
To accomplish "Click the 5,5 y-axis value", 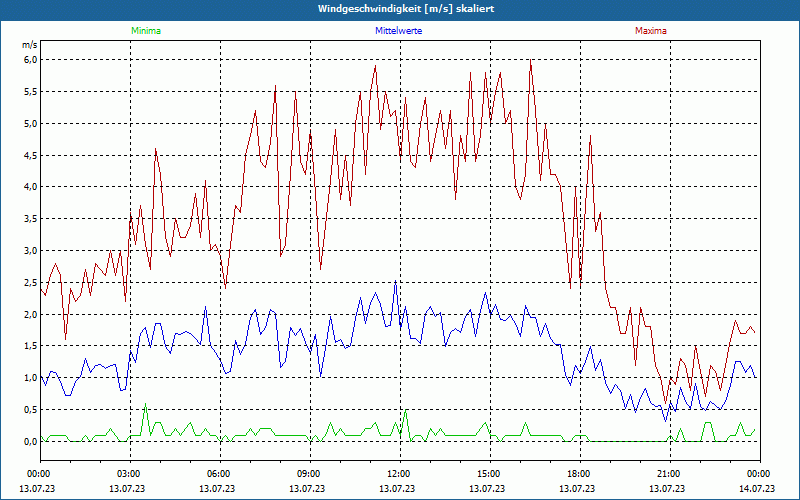I will point(31,92).
